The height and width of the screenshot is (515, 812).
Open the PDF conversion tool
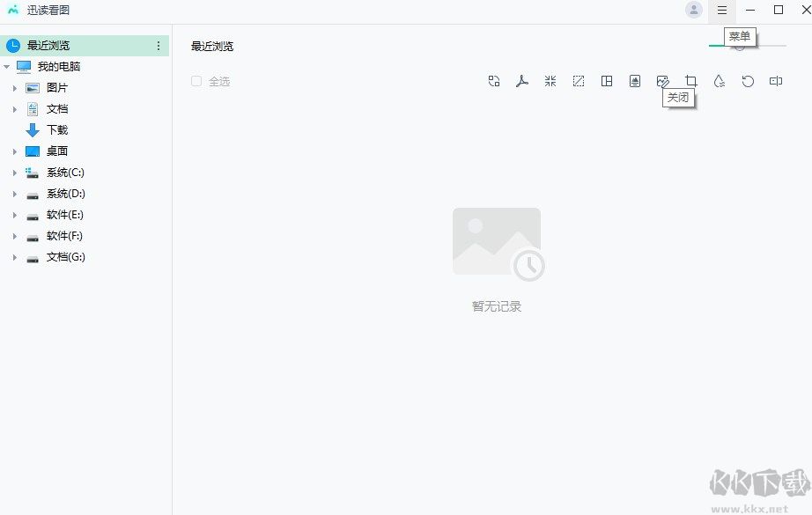pyautogui.click(x=522, y=80)
